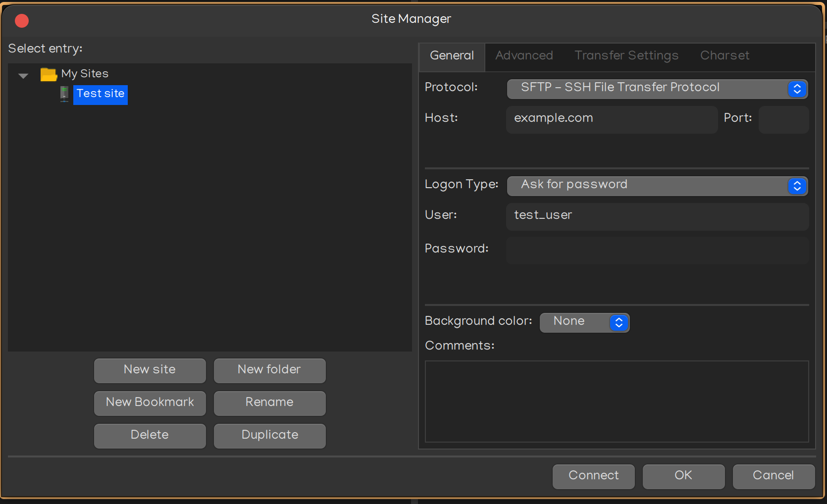This screenshot has height=504, width=827.
Task: Click the disabled Password field
Action: (657, 250)
